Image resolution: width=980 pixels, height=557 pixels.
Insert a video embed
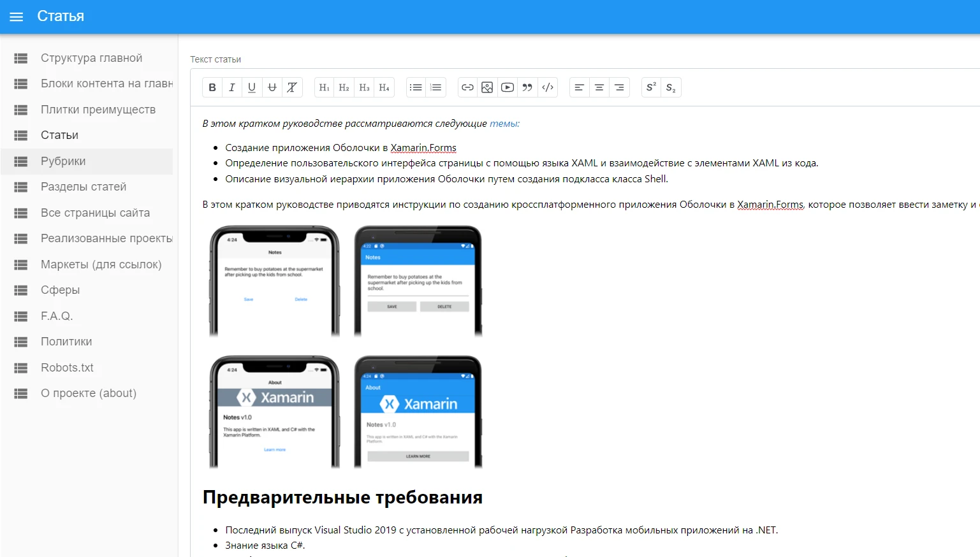(x=508, y=87)
